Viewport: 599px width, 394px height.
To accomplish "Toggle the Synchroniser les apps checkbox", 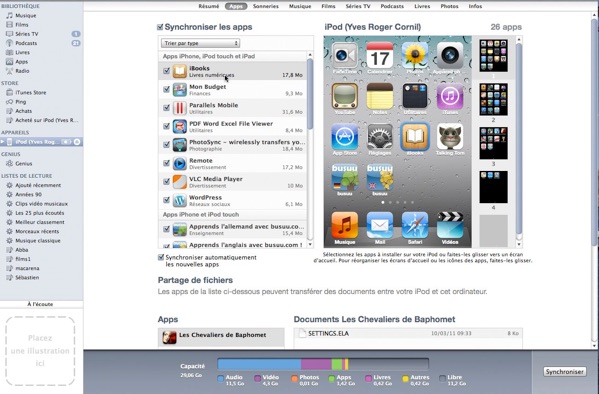I will coord(160,27).
